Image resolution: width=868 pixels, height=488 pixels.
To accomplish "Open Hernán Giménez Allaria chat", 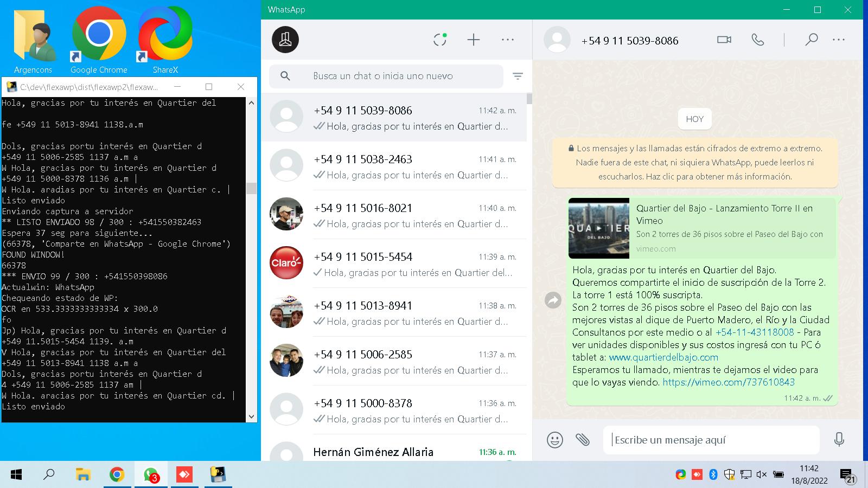I will (394, 448).
